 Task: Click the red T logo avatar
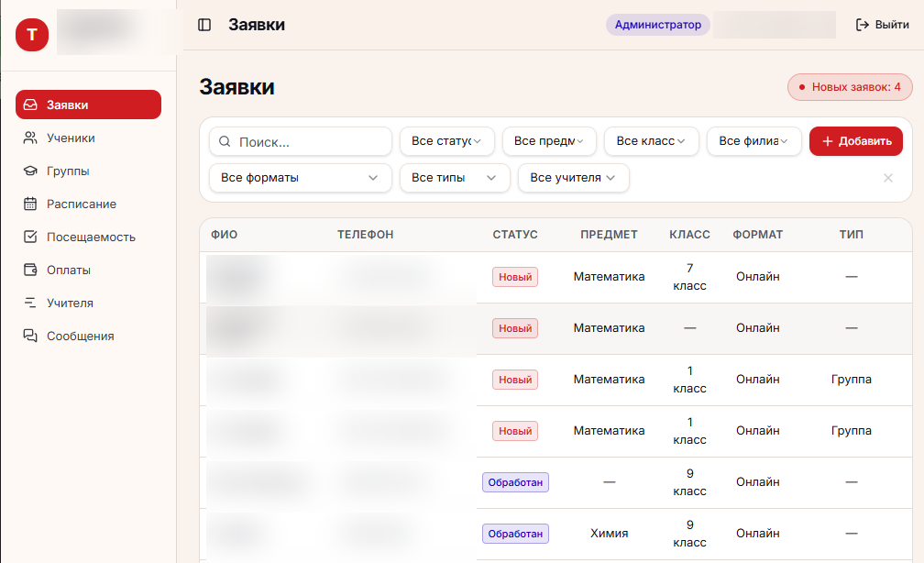[x=32, y=35]
